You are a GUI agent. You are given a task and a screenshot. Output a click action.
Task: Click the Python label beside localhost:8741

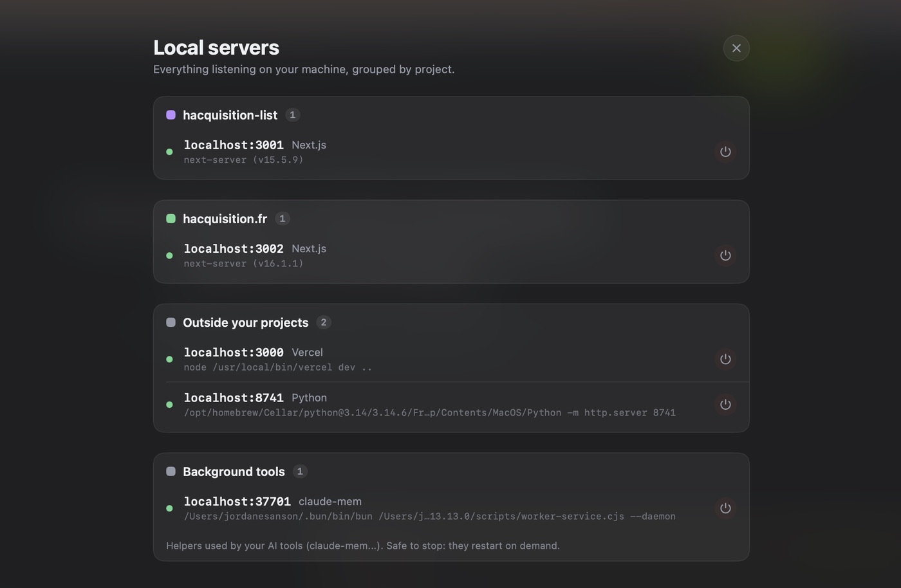point(309,398)
